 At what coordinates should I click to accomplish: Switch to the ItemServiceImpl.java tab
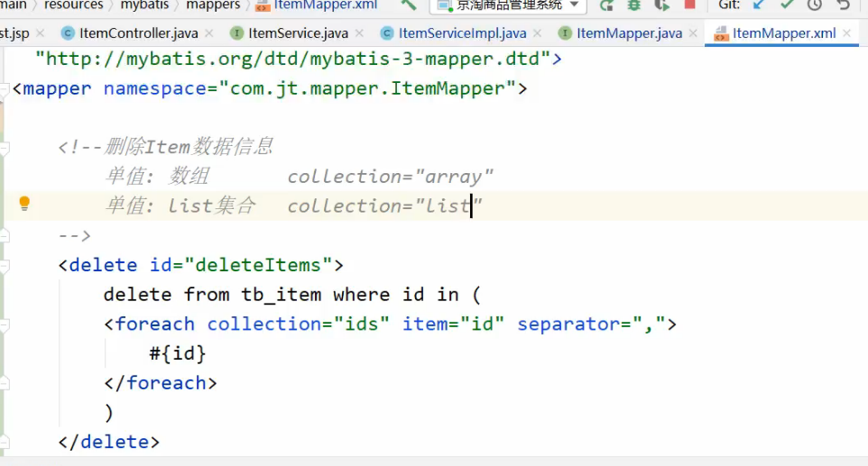click(x=462, y=33)
